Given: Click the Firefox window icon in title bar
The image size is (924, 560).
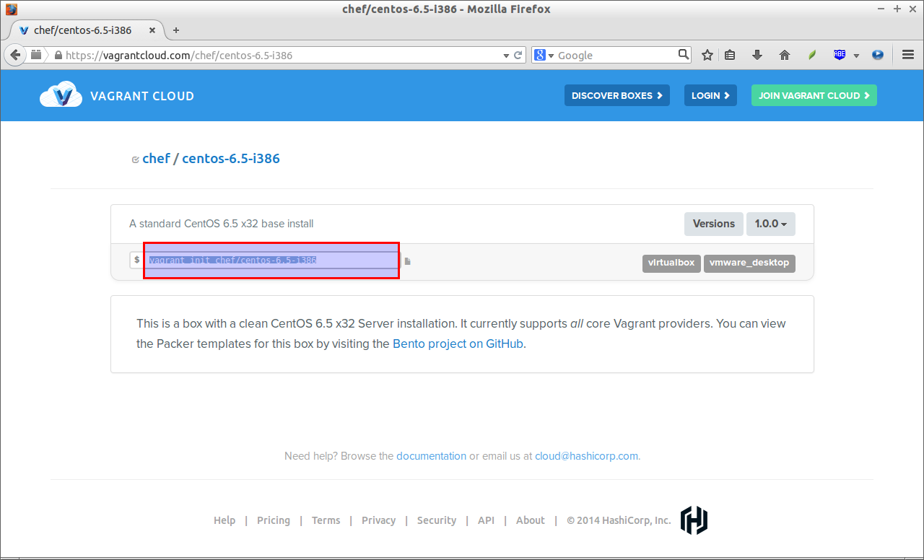Looking at the screenshot, I should pyautogui.click(x=12, y=9).
